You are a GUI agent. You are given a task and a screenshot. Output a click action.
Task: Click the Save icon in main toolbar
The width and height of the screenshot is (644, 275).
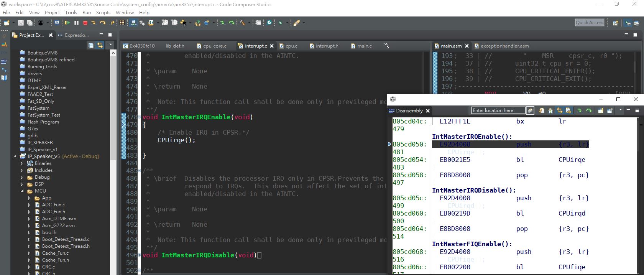[x=21, y=23]
